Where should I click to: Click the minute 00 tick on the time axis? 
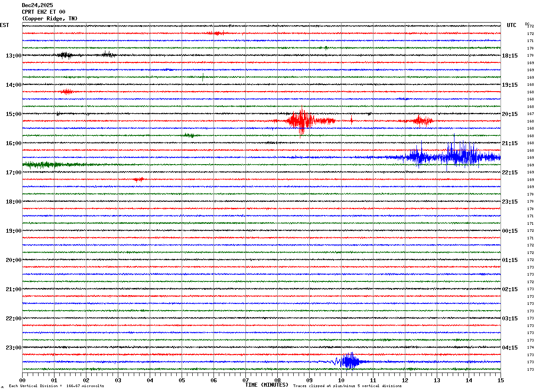click(x=22, y=380)
